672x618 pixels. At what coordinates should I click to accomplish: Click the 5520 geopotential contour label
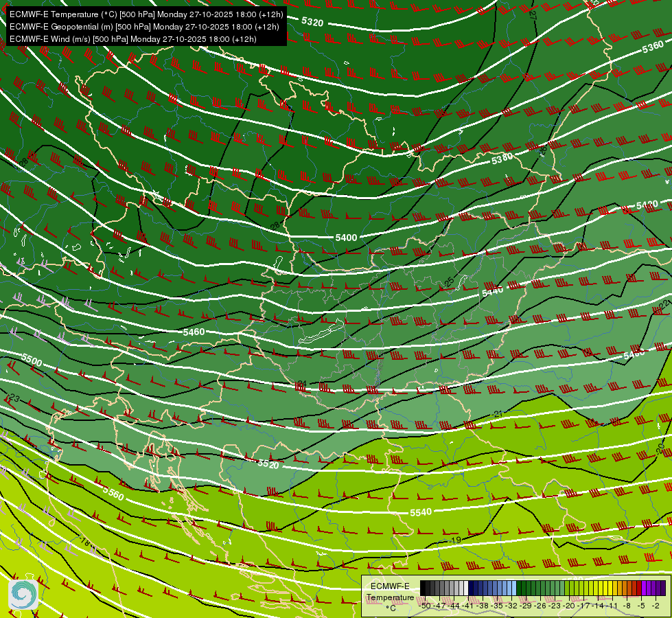point(268,463)
